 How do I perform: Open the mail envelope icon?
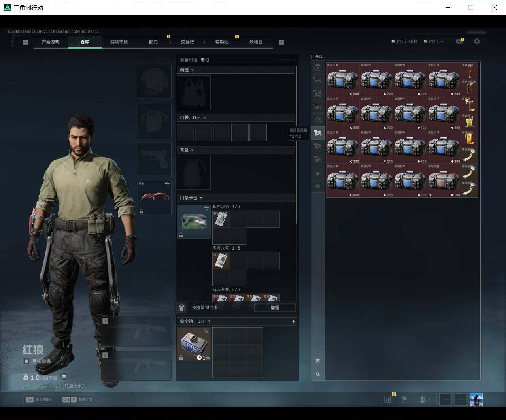point(459,41)
